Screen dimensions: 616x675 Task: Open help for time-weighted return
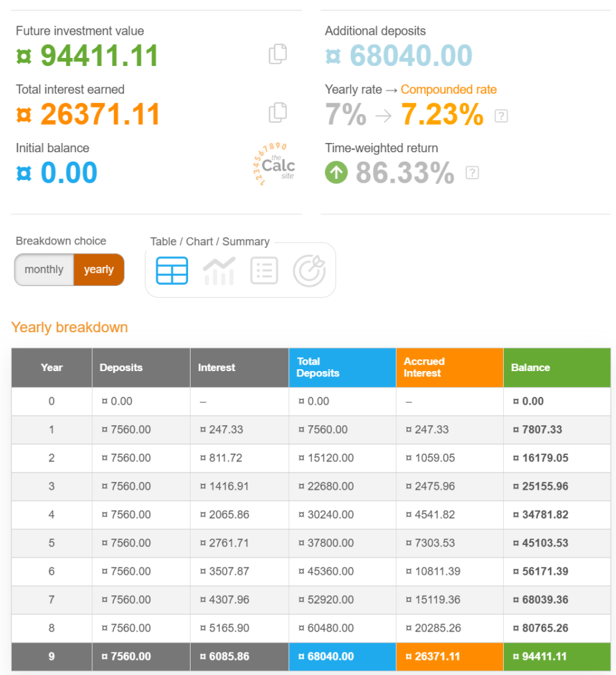click(472, 173)
